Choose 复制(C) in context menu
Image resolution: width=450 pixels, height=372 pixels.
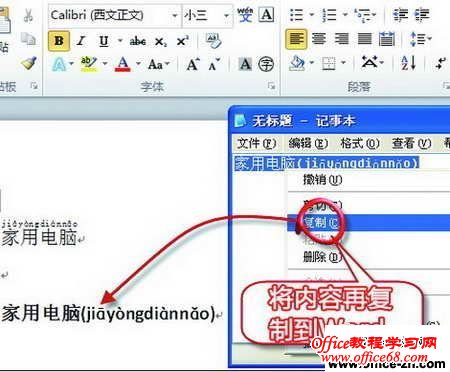(x=368, y=223)
